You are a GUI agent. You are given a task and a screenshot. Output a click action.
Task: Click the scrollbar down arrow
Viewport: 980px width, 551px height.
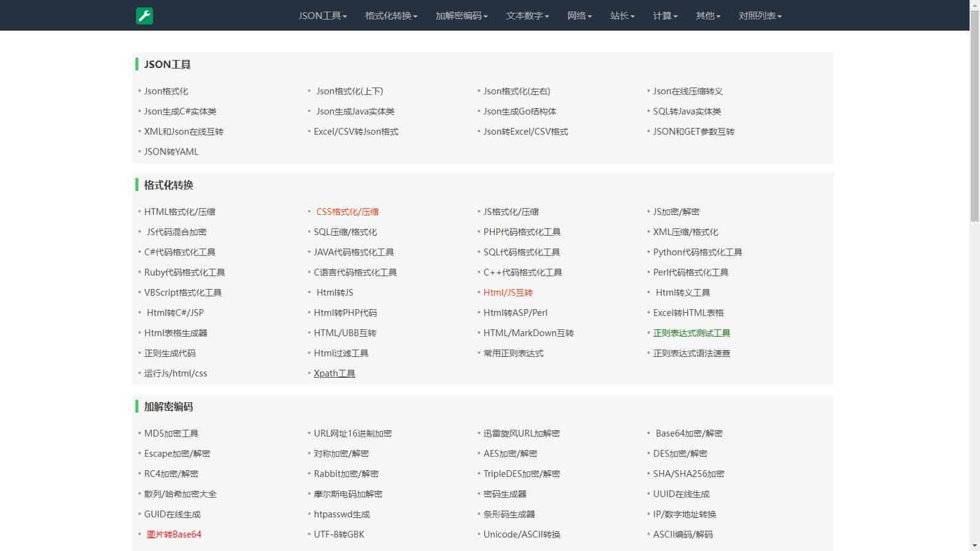tap(974, 545)
